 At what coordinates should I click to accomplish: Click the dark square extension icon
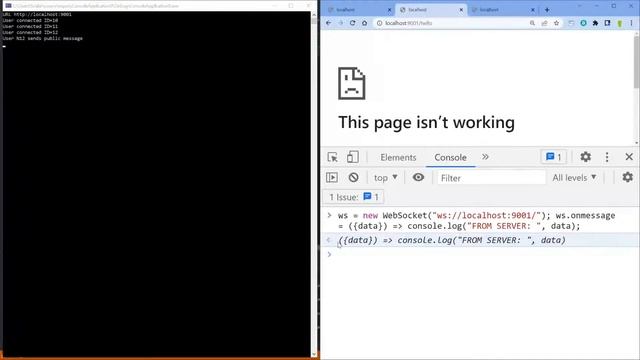(x=607, y=23)
